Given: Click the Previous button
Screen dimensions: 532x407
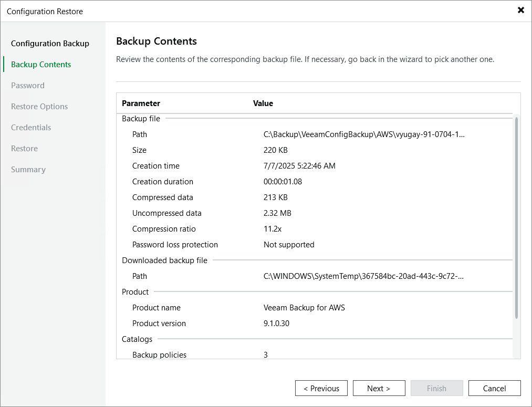Looking at the screenshot, I should click(321, 388).
